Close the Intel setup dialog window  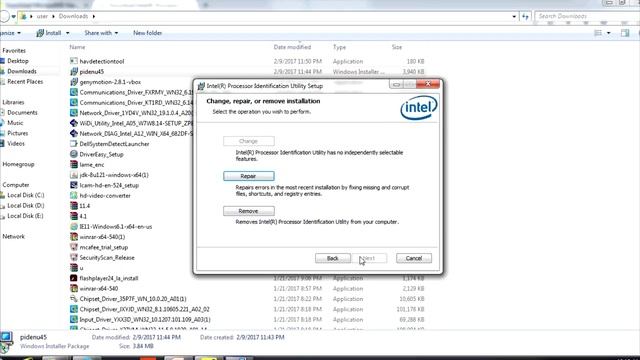click(428, 84)
